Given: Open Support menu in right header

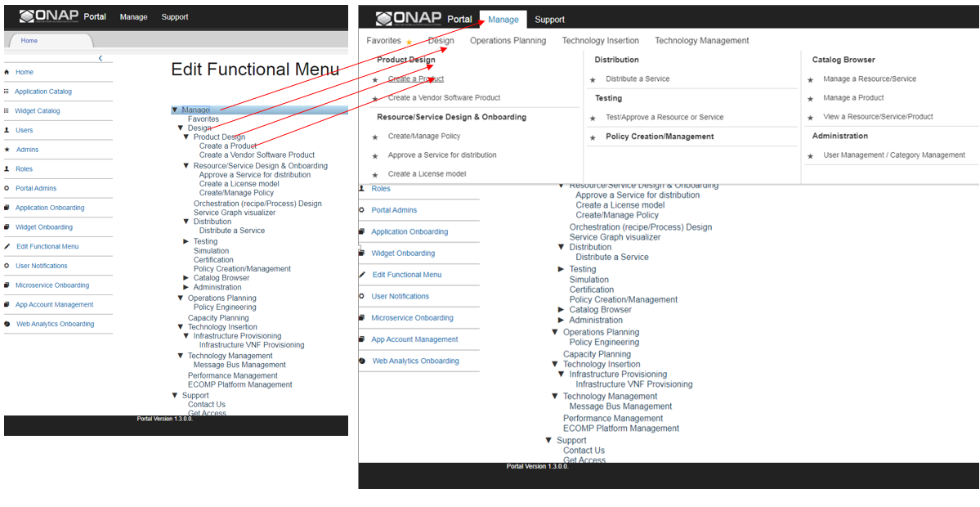Looking at the screenshot, I should (550, 20).
